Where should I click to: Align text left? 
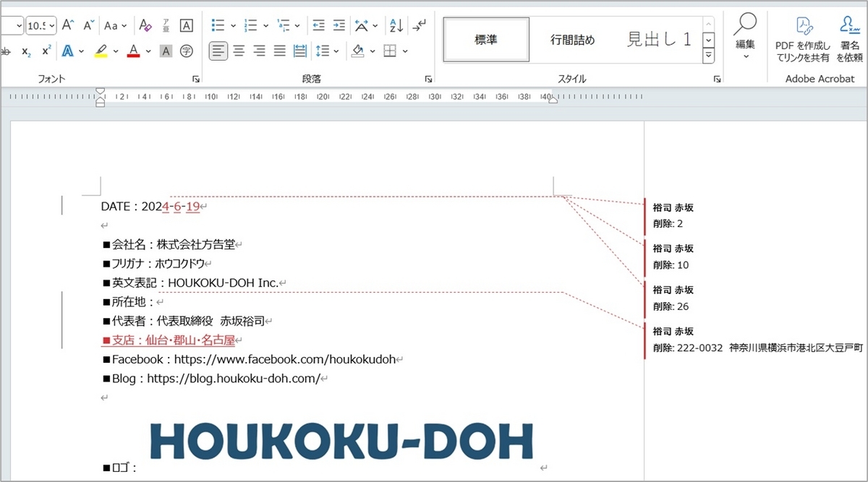218,51
